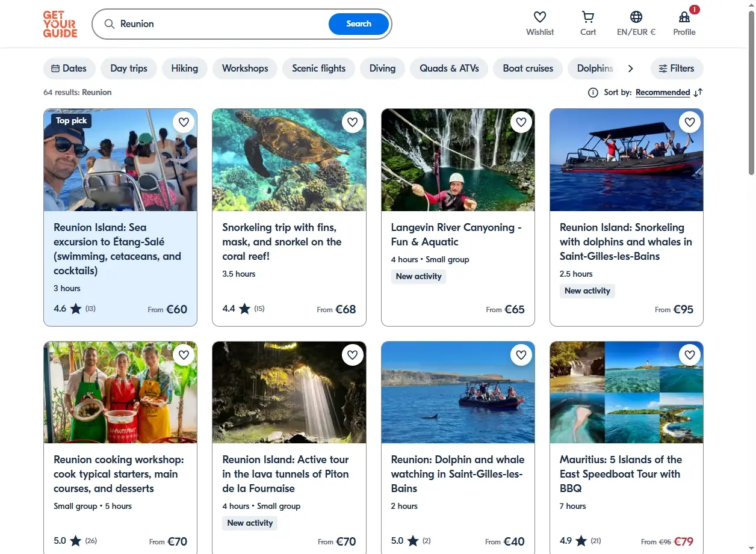Click the discounted €79 price
The image size is (756, 554).
point(683,541)
